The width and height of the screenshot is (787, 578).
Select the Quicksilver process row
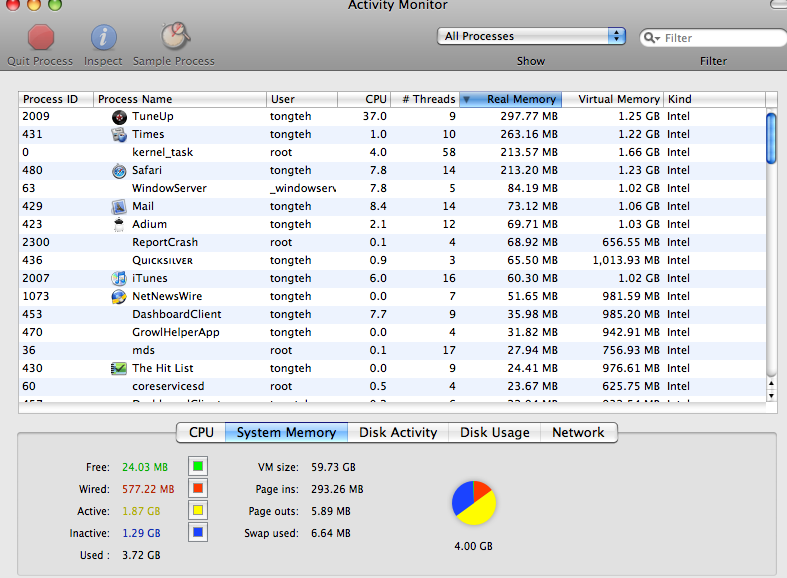click(x=392, y=260)
